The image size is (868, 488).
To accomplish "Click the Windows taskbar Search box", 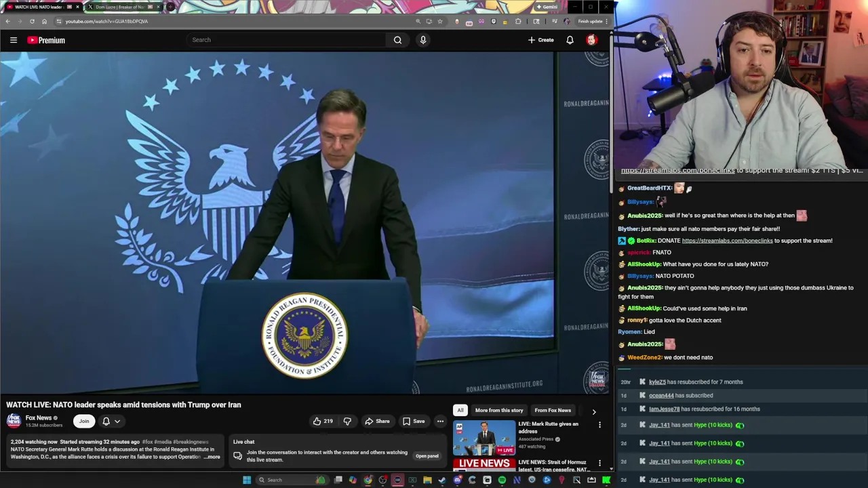I will (x=293, y=480).
